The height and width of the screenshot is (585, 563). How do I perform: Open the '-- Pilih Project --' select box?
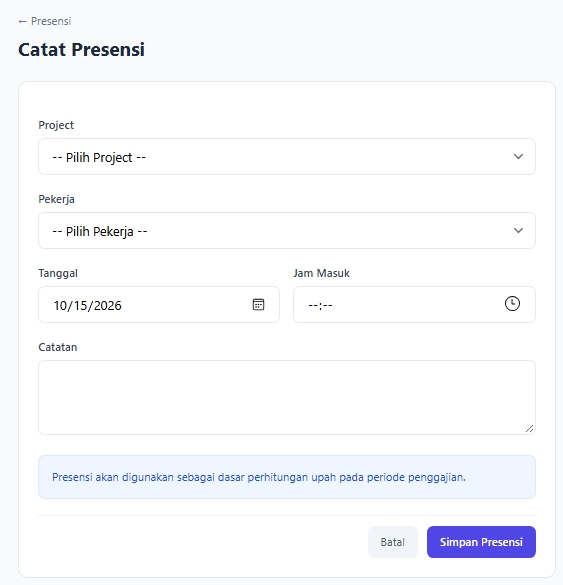(287, 156)
